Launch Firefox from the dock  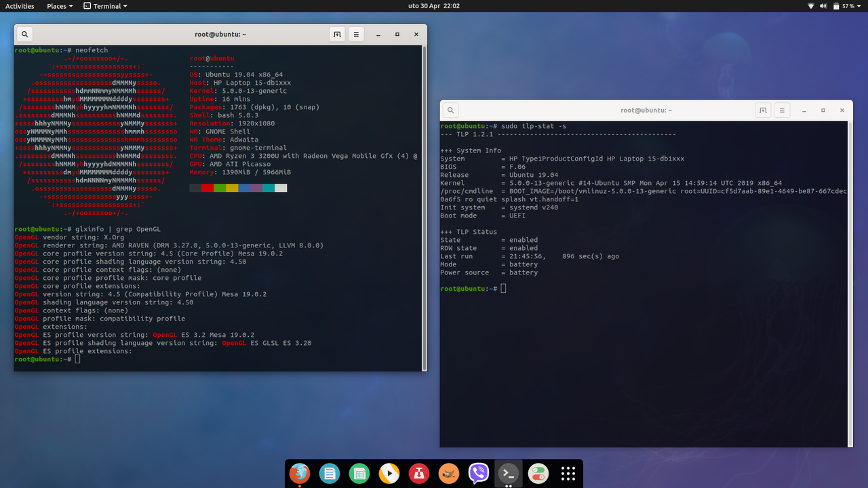[x=299, y=474]
